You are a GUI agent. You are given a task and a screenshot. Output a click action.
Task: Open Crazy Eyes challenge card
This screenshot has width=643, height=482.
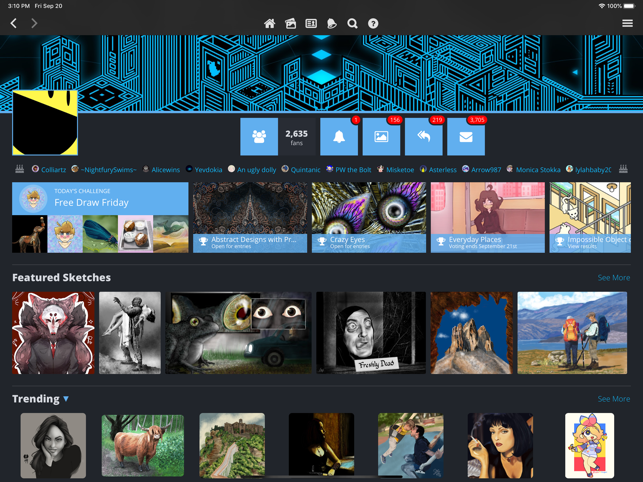click(369, 217)
